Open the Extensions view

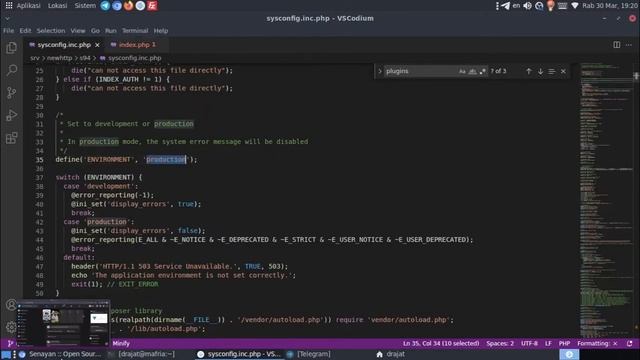11,138
